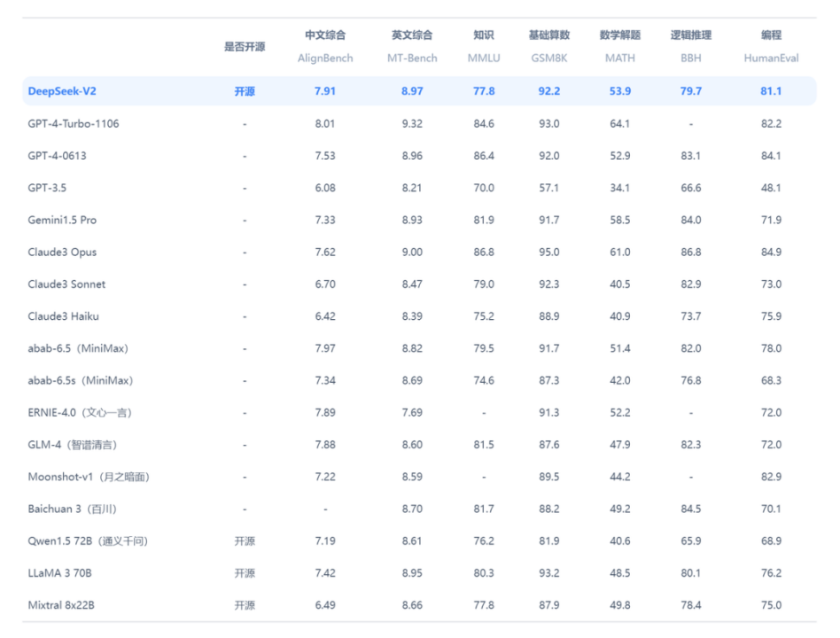Select Mixtral 8x22B AlignBench value 6.49

point(325,605)
